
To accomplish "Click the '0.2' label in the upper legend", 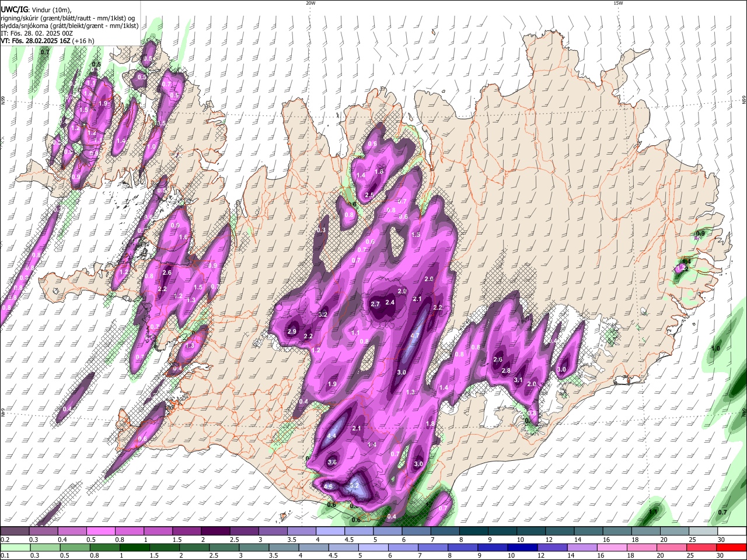I will 5,540.
